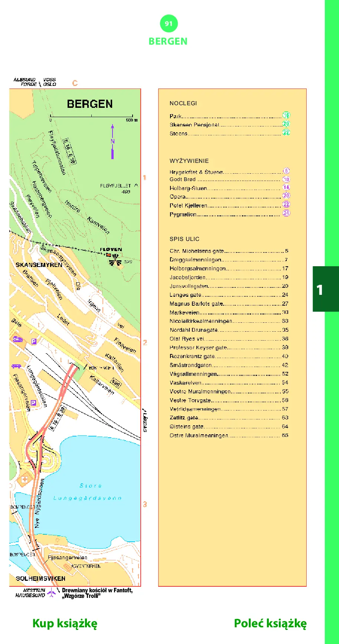This screenshot has height=644, width=339.
Task: Click the purple 10 marker beside Godt Brød
Action: (x=286, y=179)
